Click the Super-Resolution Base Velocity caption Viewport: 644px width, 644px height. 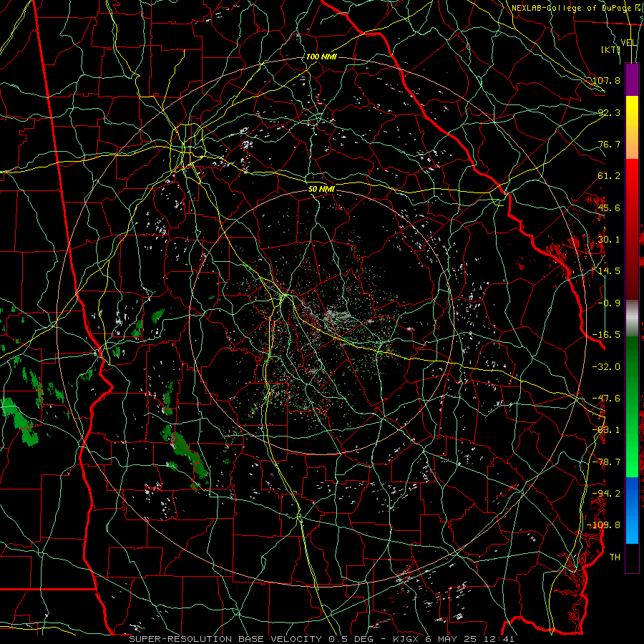(x=321, y=639)
